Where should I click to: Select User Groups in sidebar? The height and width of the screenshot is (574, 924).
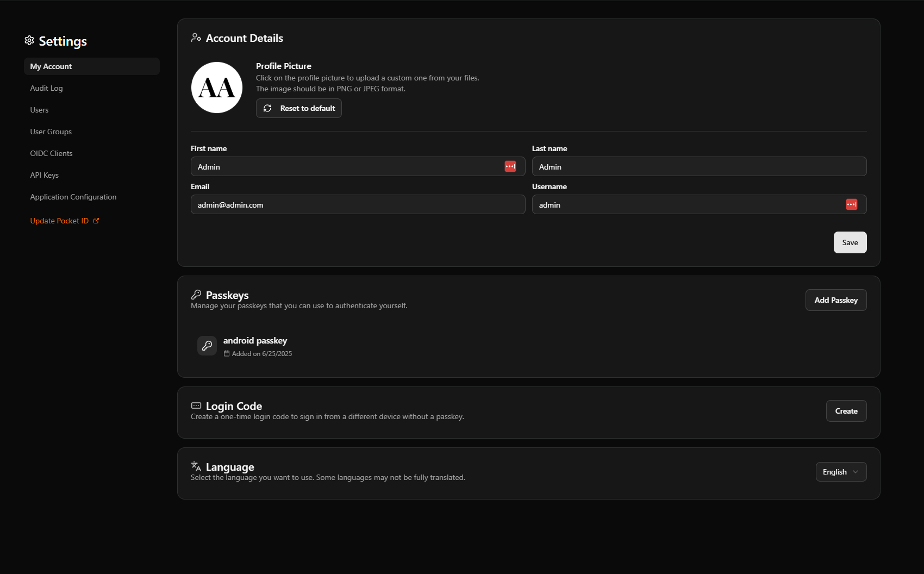51,132
